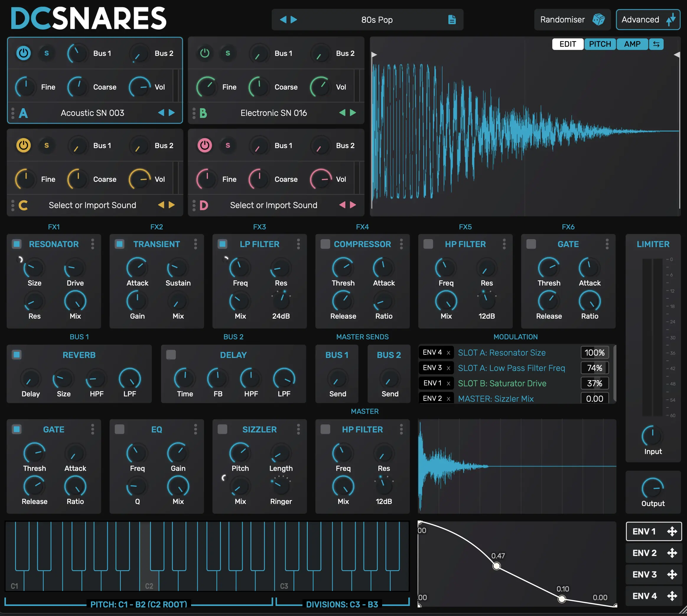Screen dimensions: 687x616
Task: Switch to the PITCH tab
Action: (x=600, y=44)
